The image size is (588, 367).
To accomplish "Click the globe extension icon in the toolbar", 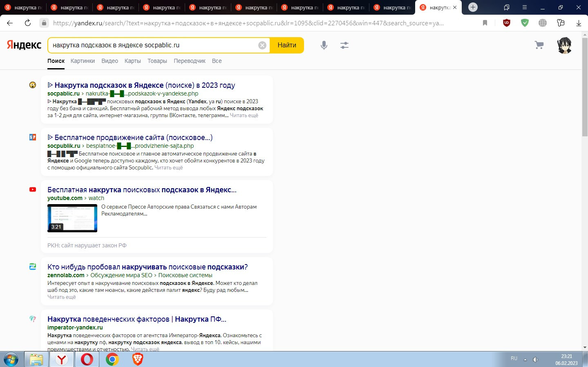I will pyautogui.click(x=543, y=23).
